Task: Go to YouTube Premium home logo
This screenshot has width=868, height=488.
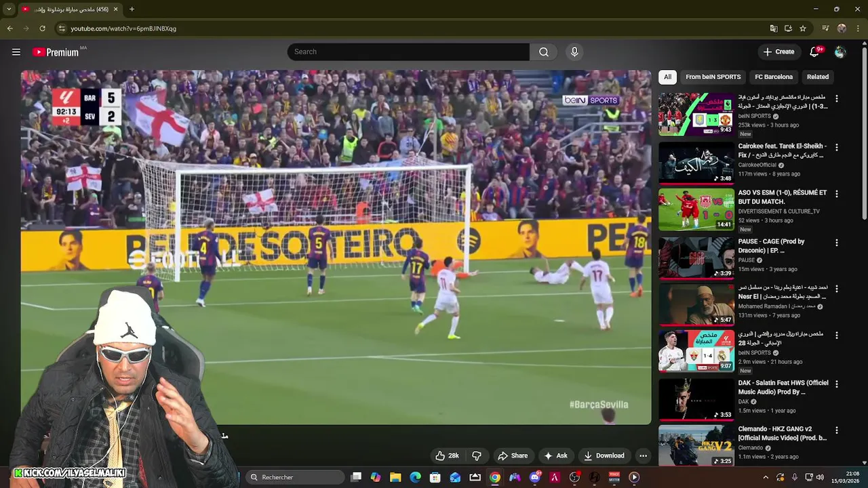Action: pos(56,52)
